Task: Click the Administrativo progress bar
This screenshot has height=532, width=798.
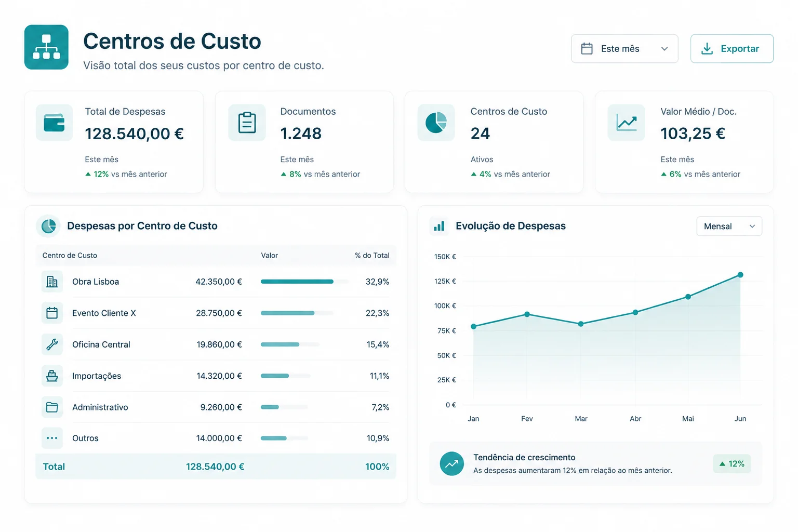Action: [284, 407]
